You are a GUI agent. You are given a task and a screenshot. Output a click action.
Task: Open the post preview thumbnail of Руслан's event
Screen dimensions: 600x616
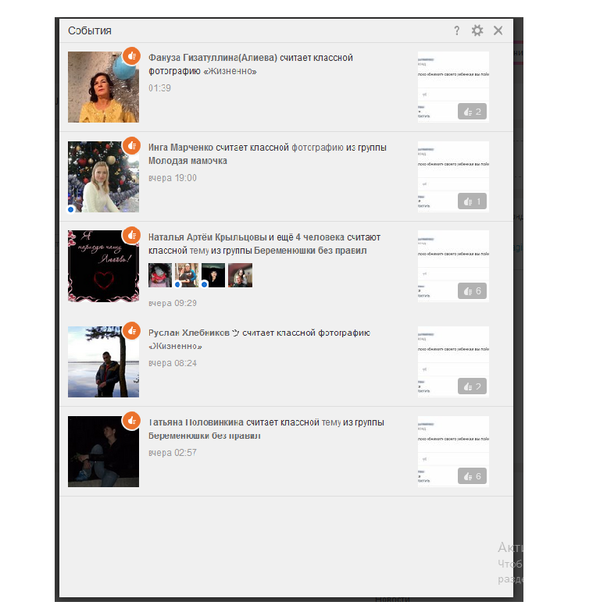pos(452,361)
